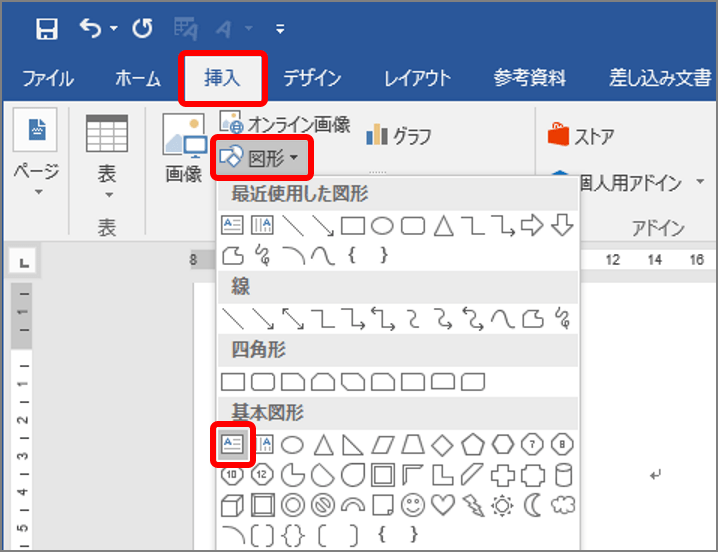Image resolution: width=718 pixels, height=552 pixels.
Task: Select the isosceles triangle in 基本図形
Action: click(323, 445)
